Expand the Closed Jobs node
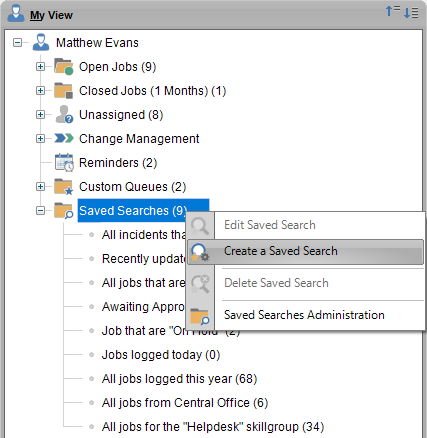 [x=40, y=91]
